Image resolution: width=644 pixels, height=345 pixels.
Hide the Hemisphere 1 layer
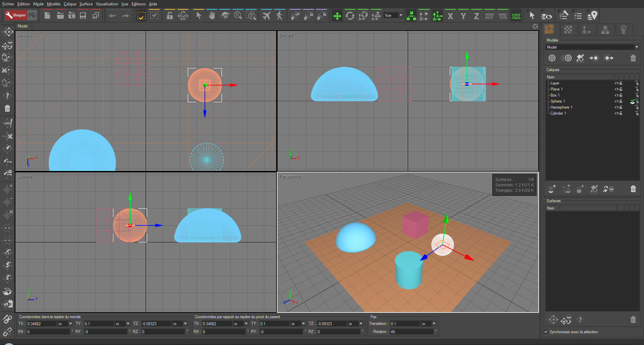tap(616, 107)
